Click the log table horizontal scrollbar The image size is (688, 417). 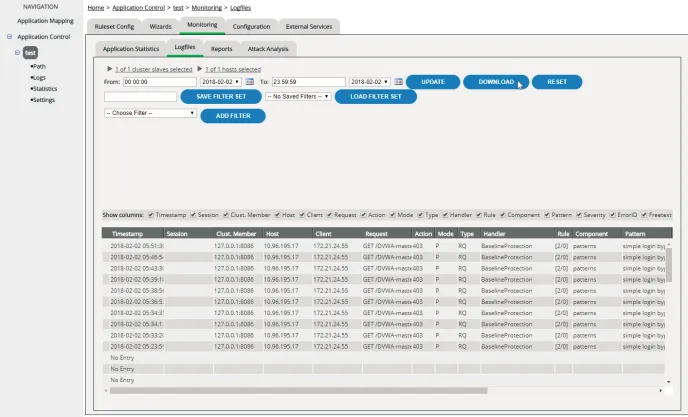coord(298,391)
